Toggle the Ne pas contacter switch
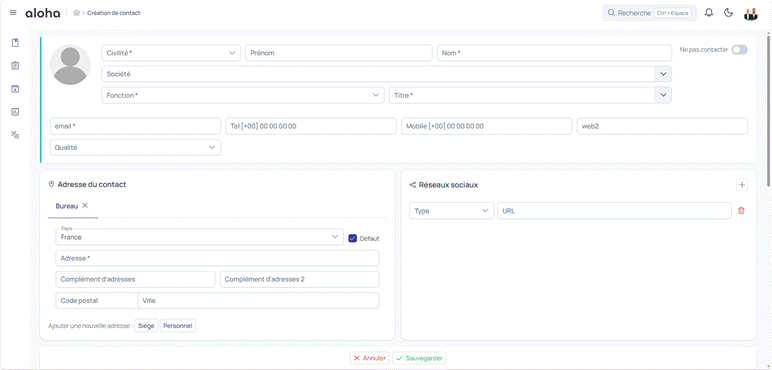The image size is (772, 370). coord(740,50)
